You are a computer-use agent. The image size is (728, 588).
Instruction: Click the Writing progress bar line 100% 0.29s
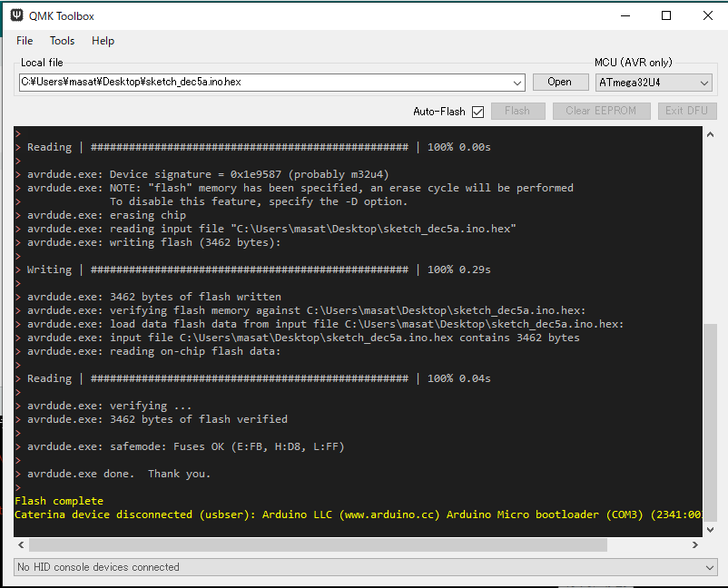click(259, 269)
